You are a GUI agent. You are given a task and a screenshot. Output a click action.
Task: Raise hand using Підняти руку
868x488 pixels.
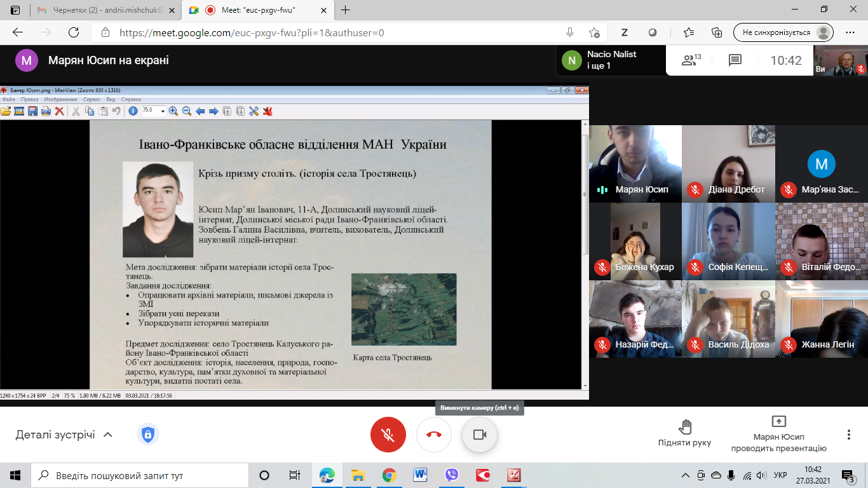684,433
